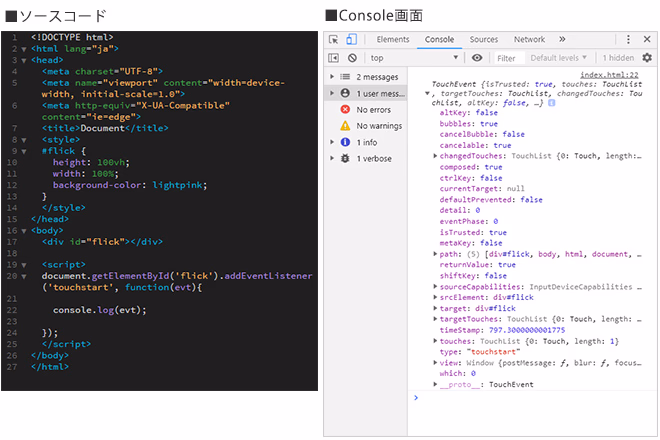The width and height of the screenshot is (660, 440).
Task: Collapse the html tag fold arrow on line 2
Action: click(x=24, y=49)
